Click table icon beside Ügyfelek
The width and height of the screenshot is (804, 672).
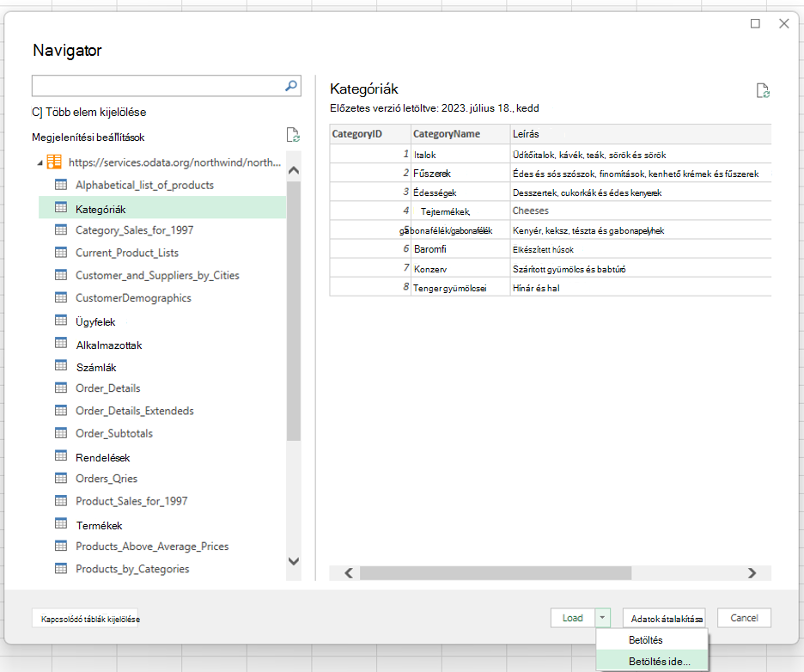click(x=61, y=320)
